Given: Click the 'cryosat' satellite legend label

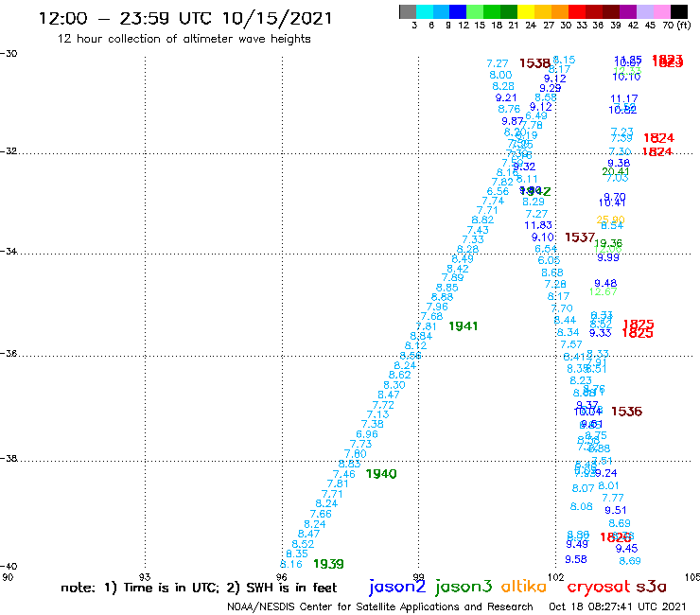Looking at the screenshot, I should [x=598, y=587].
